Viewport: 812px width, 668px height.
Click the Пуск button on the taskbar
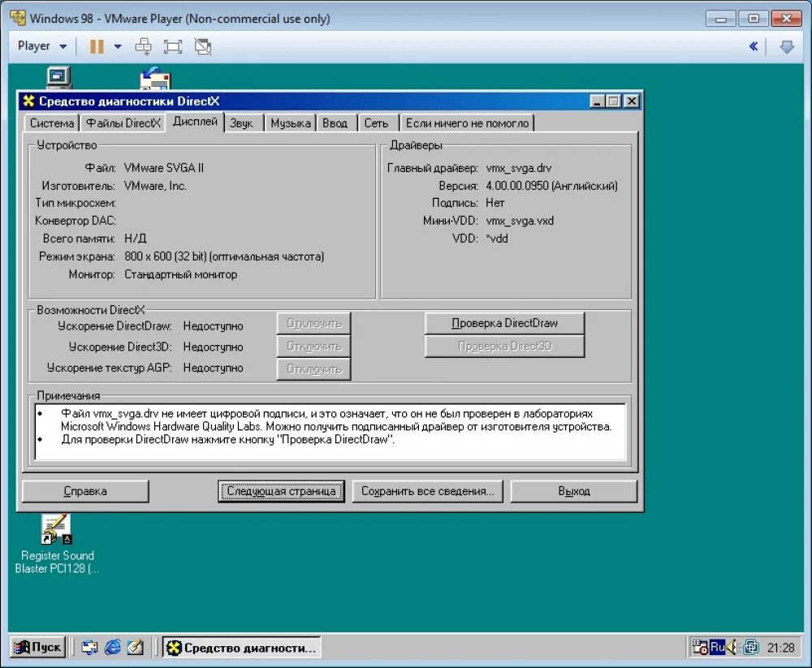click(37, 647)
